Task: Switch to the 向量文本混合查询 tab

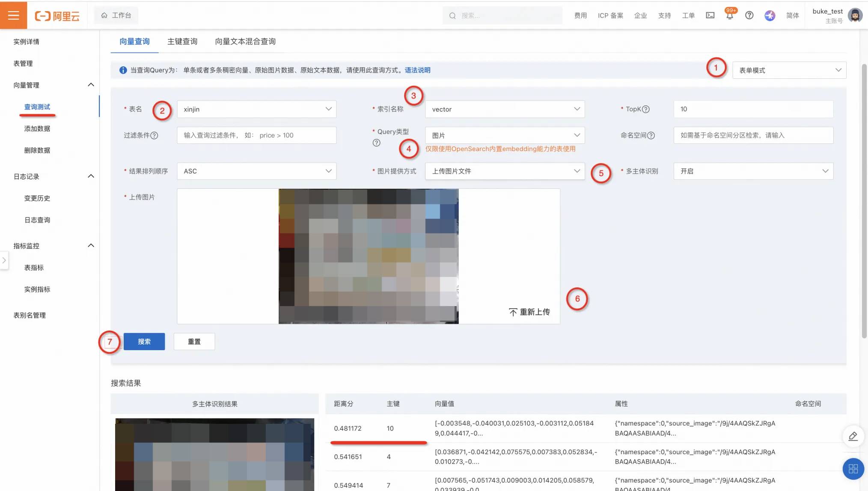Action: point(245,42)
